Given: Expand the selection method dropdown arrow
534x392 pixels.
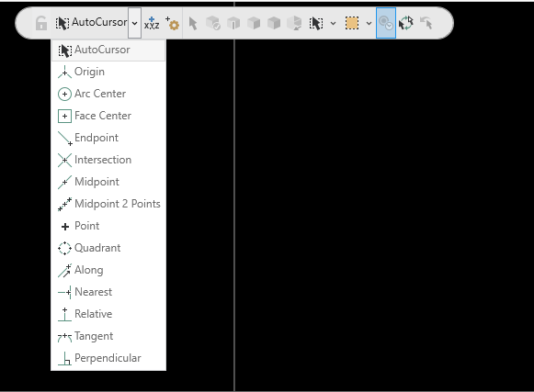Looking at the screenshot, I should pos(333,24).
